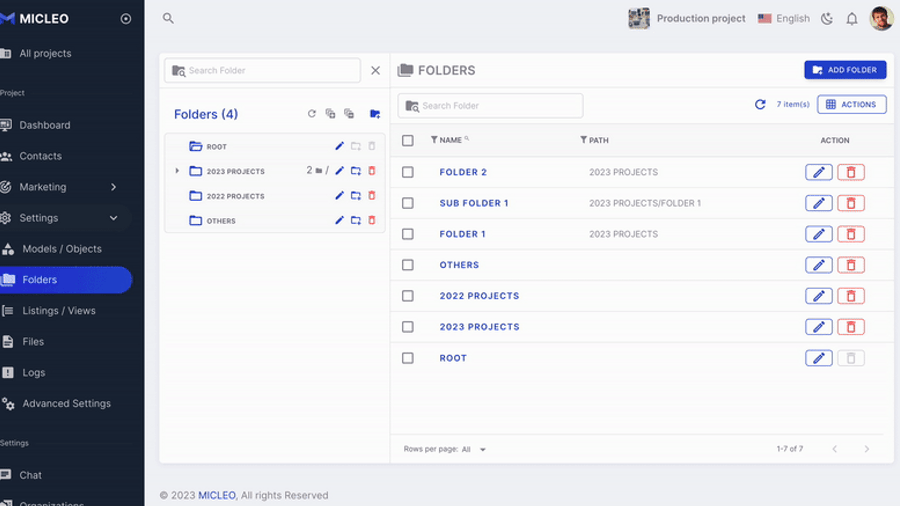The height and width of the screenshot is (506, 900).
Task: Open notifications bell icon
Action: (852, 18)
